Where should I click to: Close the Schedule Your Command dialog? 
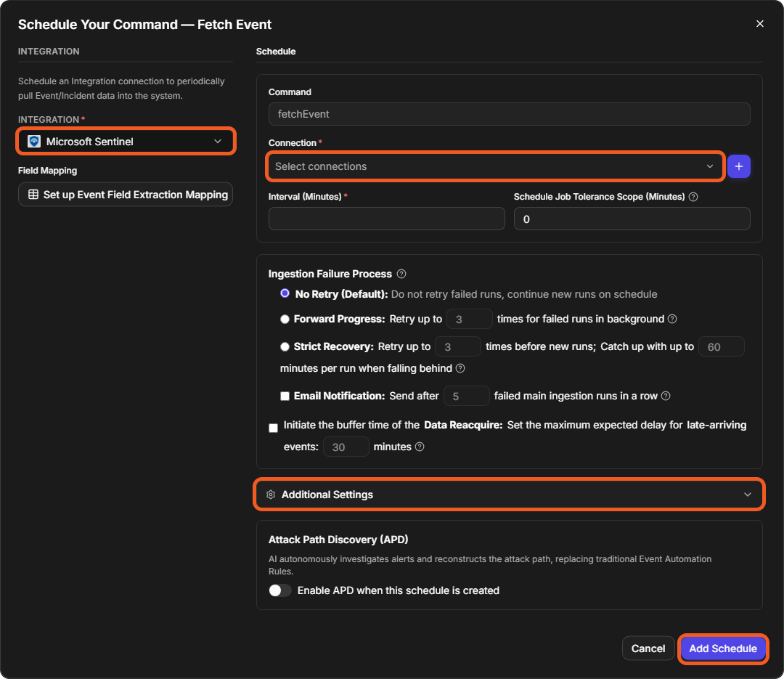[x=759, y=23]
